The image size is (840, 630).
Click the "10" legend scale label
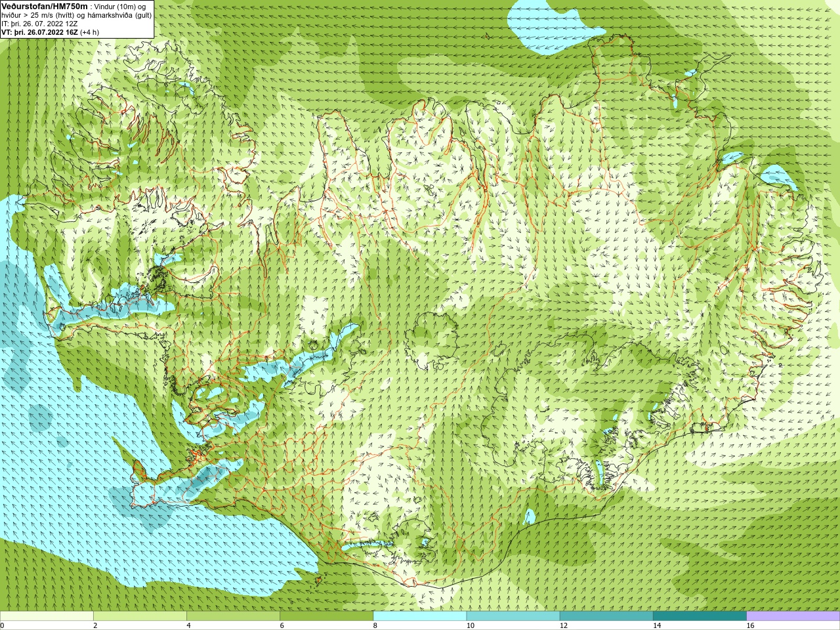tap(470, 625)
